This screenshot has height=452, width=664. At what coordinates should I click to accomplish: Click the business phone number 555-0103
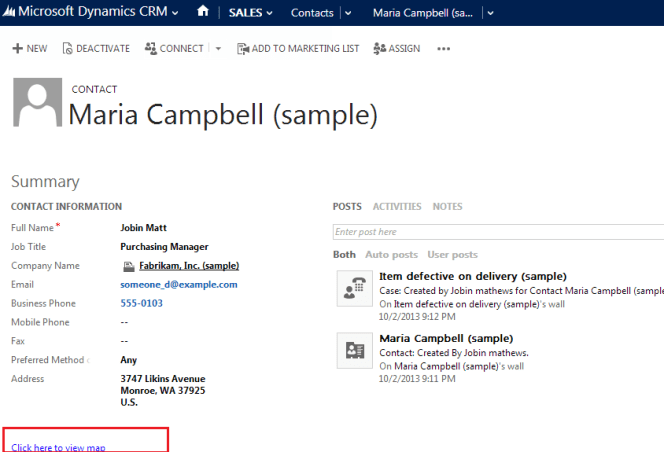click(x=141, y=303)
